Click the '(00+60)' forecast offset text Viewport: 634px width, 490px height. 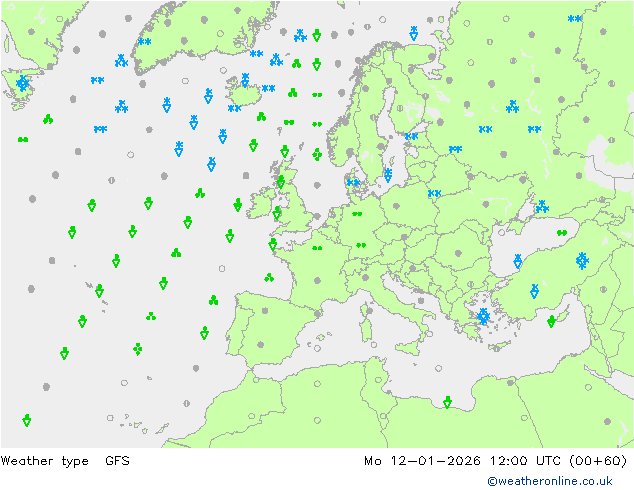coord(598,460)
